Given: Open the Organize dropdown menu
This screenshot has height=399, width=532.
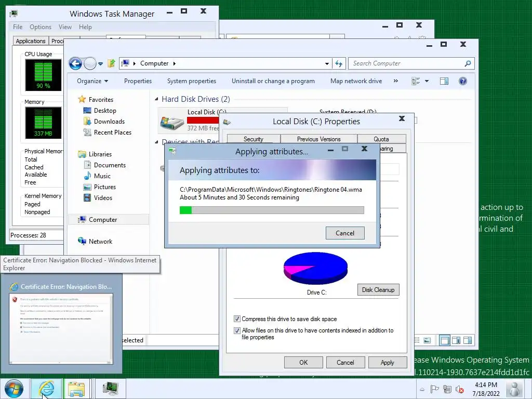Looking at the screenshot, I should [92, 81].
